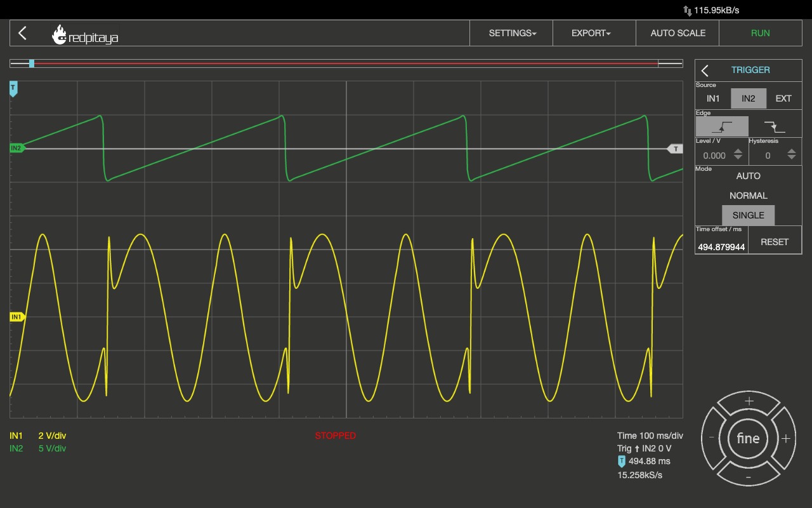Set trigger mode to AUTO
Image resolution: width=812 pixels, height=508 pixels.
click(749, 176)
